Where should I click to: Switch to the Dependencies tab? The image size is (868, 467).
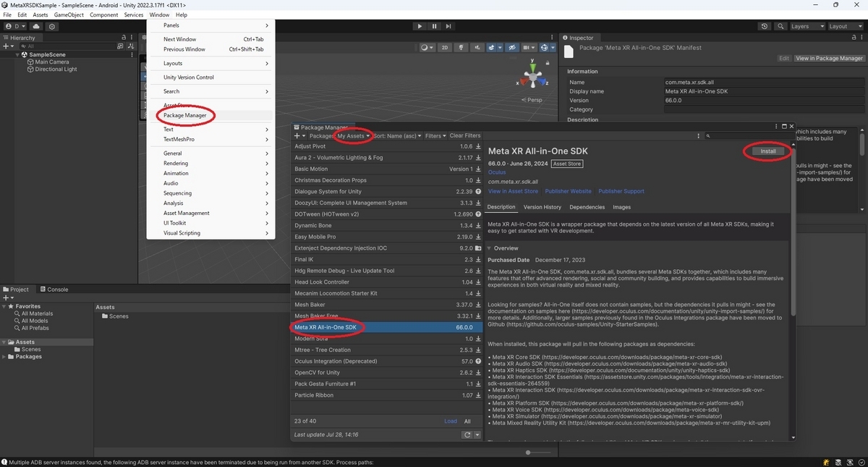587,207
